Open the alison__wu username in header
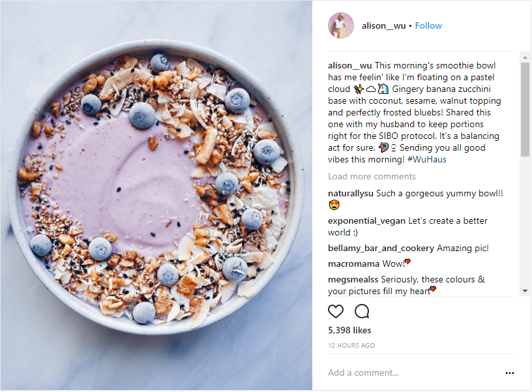Viewport: 532px width, 392px height. pyautogui.click(x=383, y=26)
